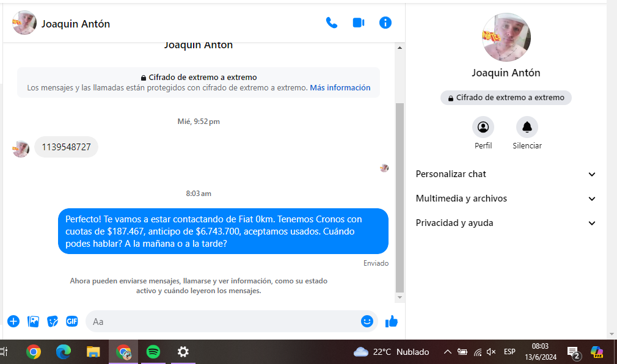Send a thumbs-up like
617x364 pixels.
pyautogui.click(x=392, y=321)
